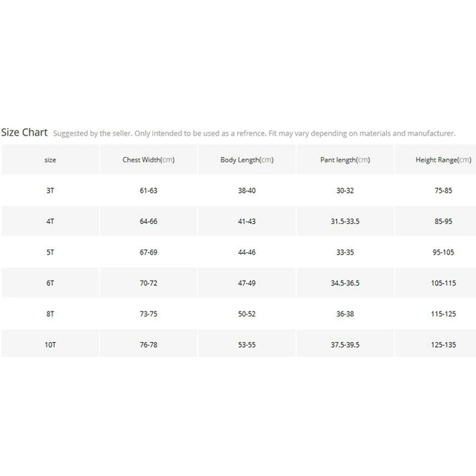Image resolution: width=476 pixels, height=476 pixels.
Task: Select the 4T size row label
Action: (50, 221)
